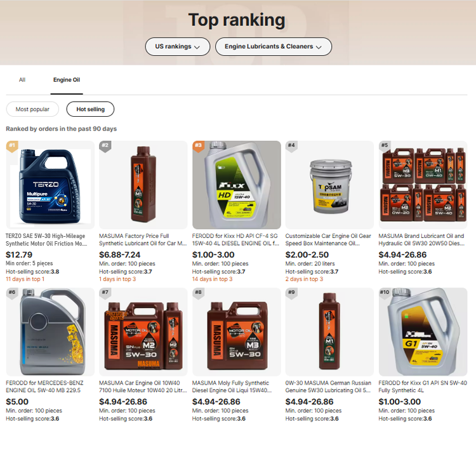This screenshot has width=476, height=476.
Task: Click 'Ranked by orders in the past 90 days'
Action: click(x=62, y=129)
